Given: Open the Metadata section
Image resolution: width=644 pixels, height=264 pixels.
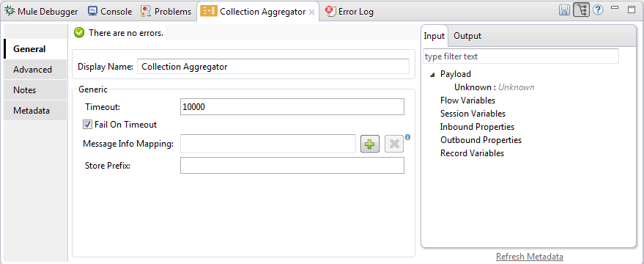Looking at the screenshot, I should pyautogui.click(x=35, y=111).
